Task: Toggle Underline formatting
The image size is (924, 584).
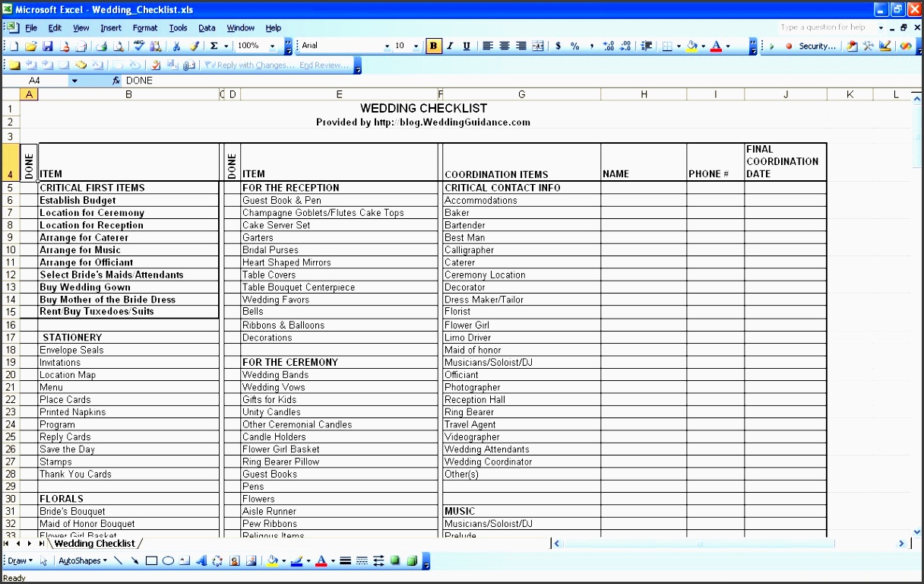Action: [467, 46]
